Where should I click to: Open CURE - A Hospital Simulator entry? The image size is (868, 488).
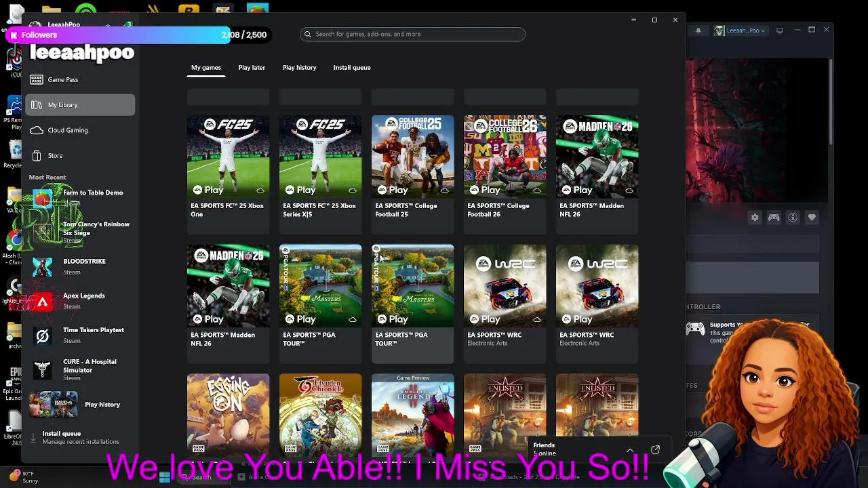pos(80,369)
